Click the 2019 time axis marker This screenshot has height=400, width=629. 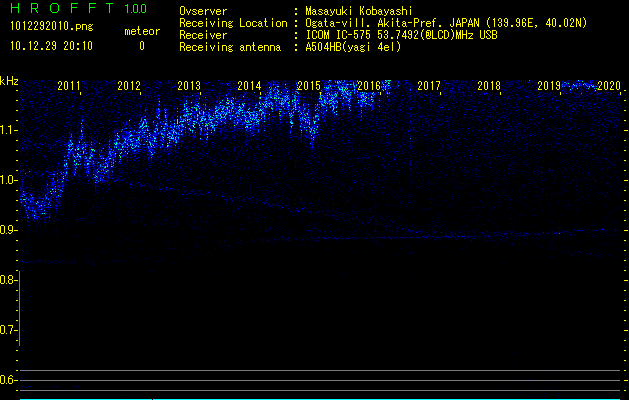click(x=549, y=86)
